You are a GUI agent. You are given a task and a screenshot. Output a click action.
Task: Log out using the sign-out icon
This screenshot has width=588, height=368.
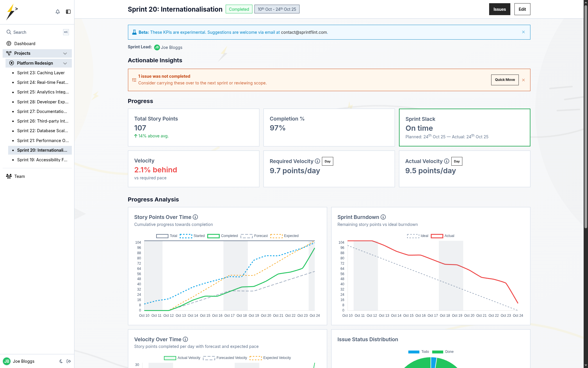69,361
